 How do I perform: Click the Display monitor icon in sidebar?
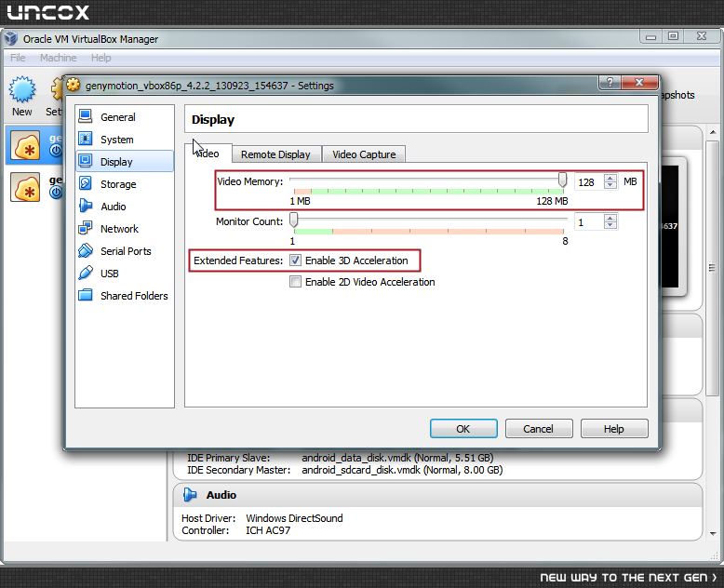coord(86,161)
